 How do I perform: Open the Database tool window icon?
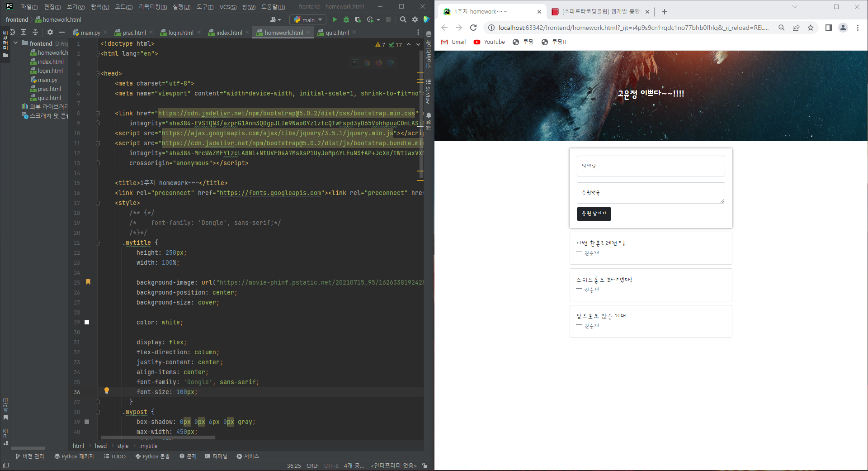pyautogui.click(x=429, y=34)
